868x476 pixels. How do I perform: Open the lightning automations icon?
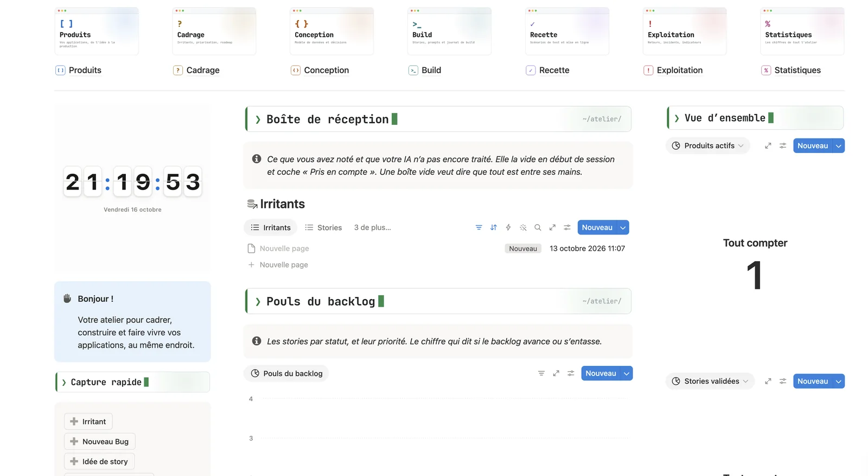(x=508, y=227)
